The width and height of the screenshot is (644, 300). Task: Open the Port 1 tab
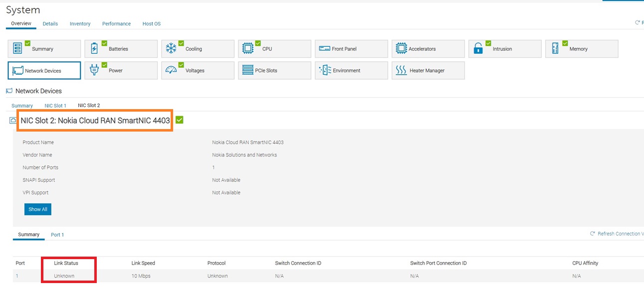(x=57, y=235)
